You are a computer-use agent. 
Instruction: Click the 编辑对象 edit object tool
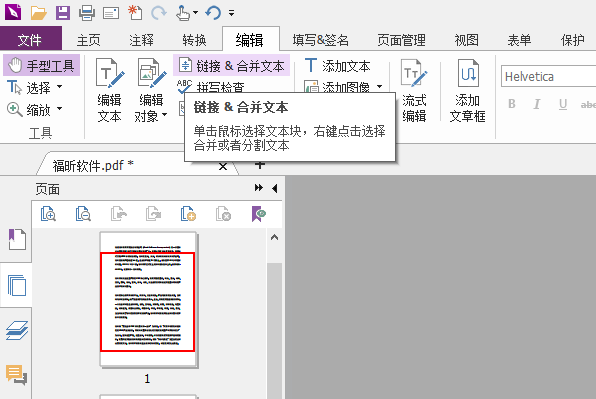tap(151, 90)
